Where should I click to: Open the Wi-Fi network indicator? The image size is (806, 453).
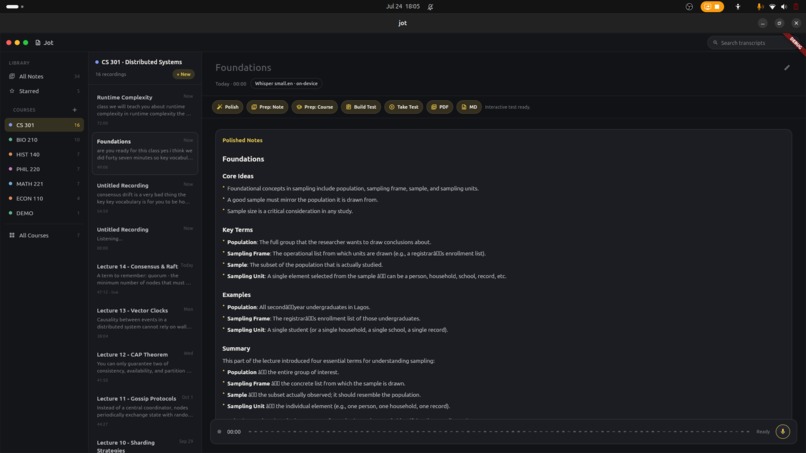[x=772, y=7]
